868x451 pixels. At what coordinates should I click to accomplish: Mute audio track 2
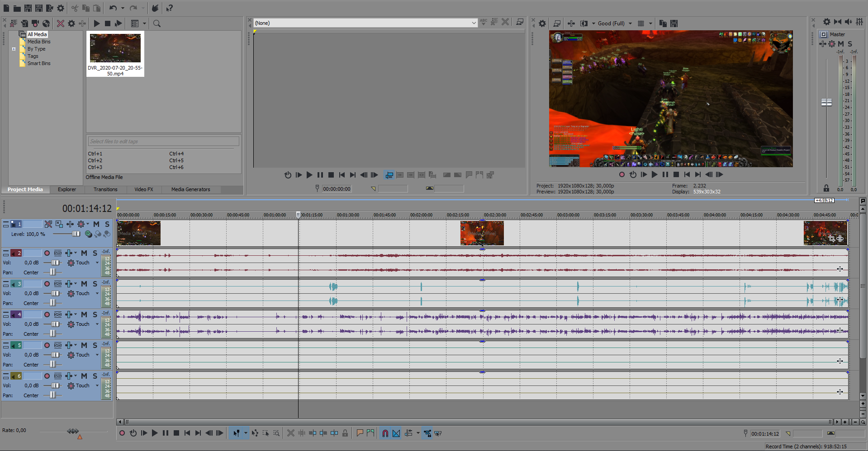84,253
